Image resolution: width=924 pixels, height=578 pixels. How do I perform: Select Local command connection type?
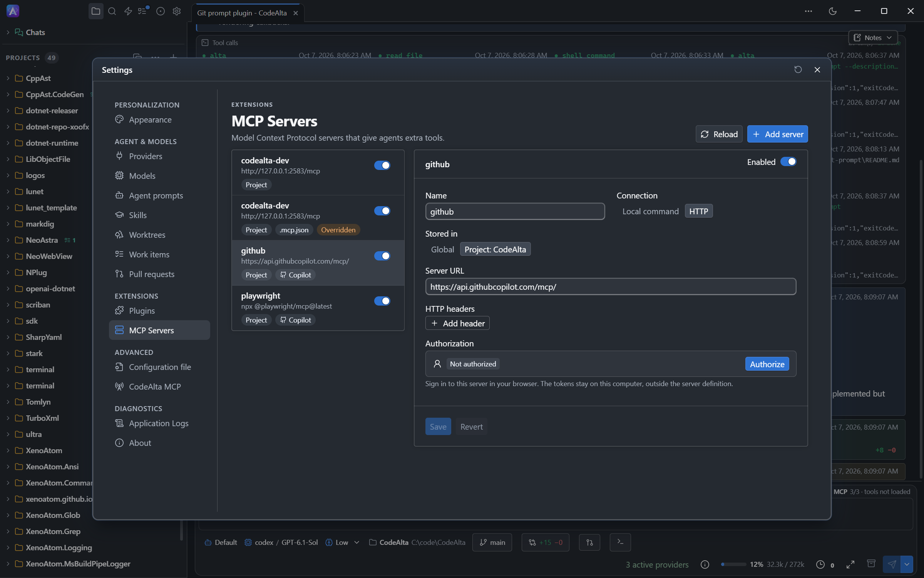[x=650, y=211]
